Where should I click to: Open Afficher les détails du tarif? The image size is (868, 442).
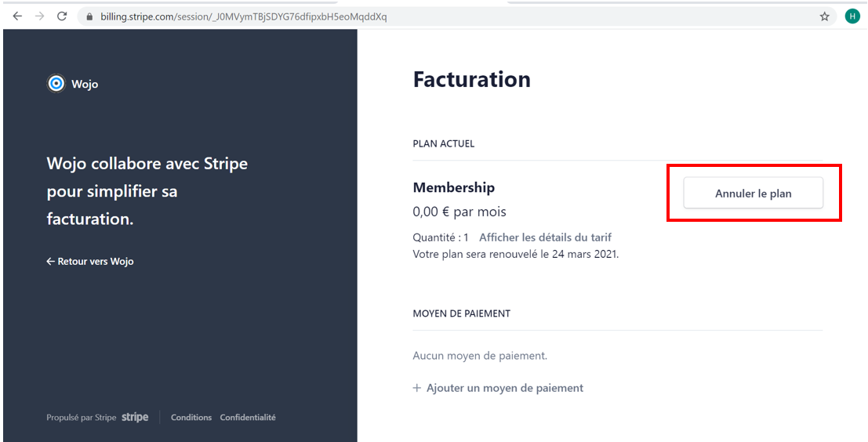tap(545, 237)
